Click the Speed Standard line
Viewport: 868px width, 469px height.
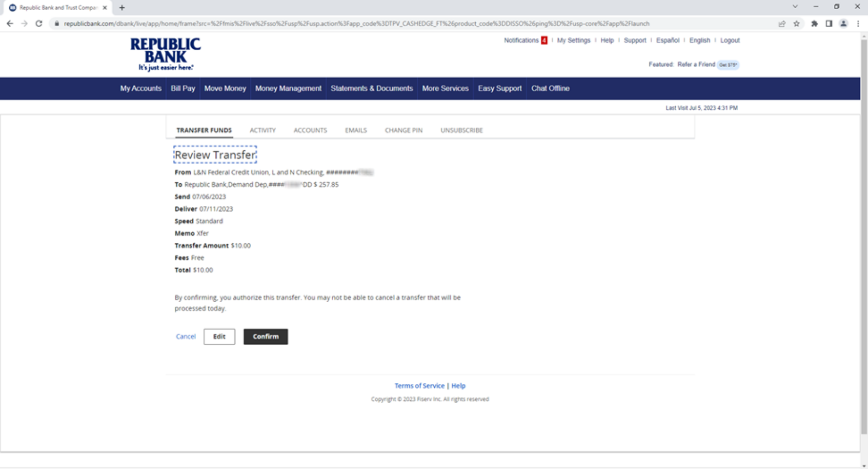(x=199, y=221)
